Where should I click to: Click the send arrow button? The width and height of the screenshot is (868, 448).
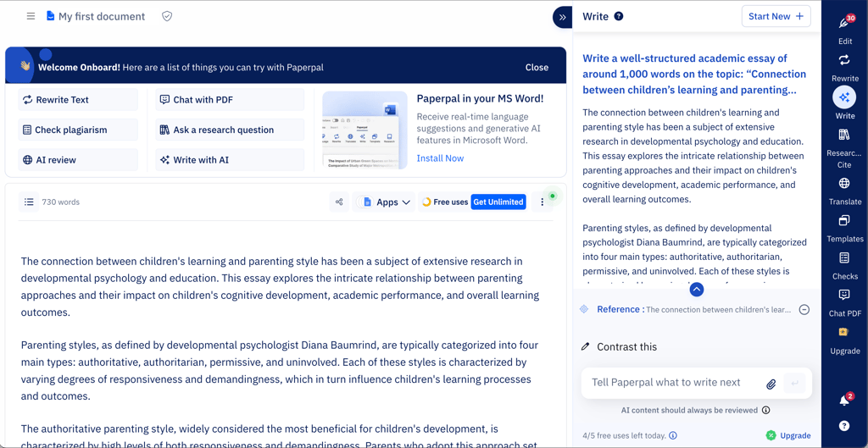tap(795, 383)
